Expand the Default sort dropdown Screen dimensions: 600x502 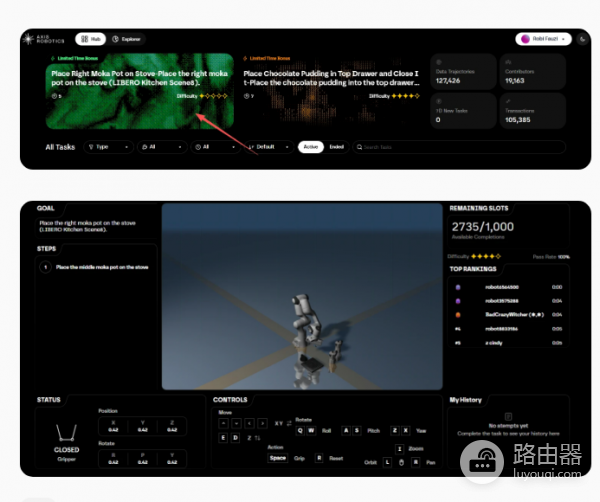click(268, 147)
